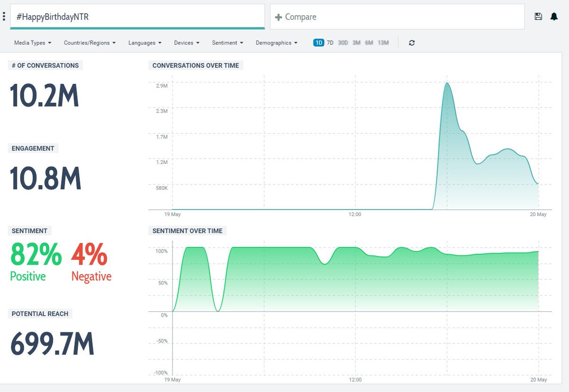569x392 pixels.
Task: Click the #HappyBirthdayNTR search field
Action: click(x=137, y=17)
